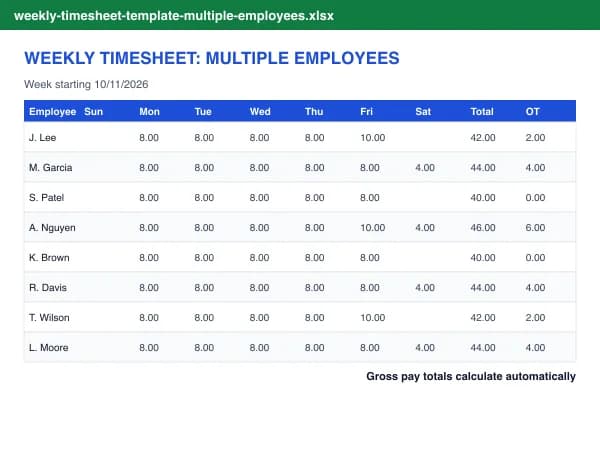Screen dimensions: 600x450
Task: Select K. Brown's Total 40.00 cell
Action: (483, 258)
